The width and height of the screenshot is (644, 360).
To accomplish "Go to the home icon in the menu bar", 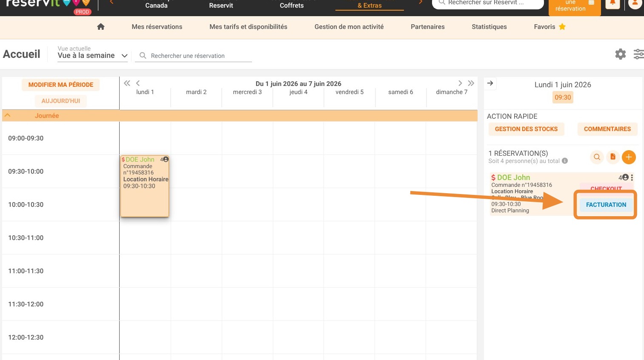I will coord(101,27).
